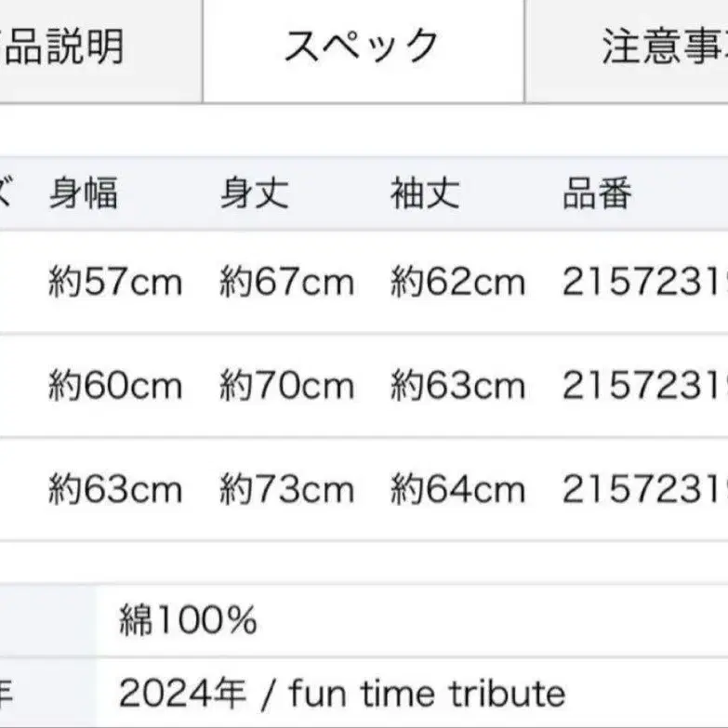Select the 約60cm body width cell
Viewport: 728px width, 728px height.
115,386
